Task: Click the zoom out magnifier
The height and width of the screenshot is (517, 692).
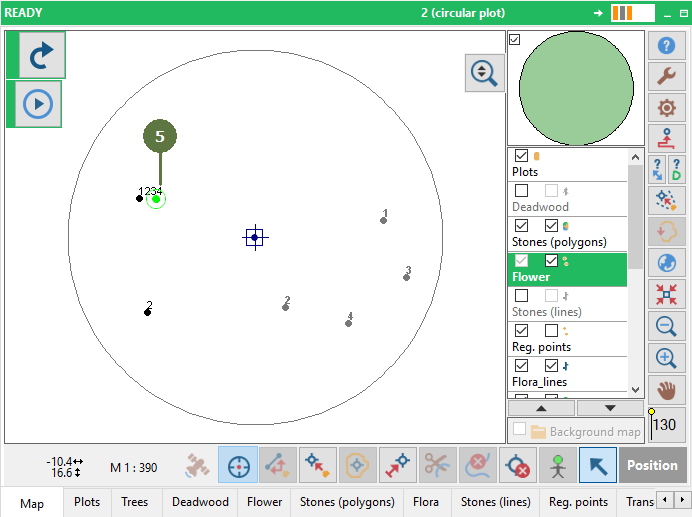Action: [666, 326]
